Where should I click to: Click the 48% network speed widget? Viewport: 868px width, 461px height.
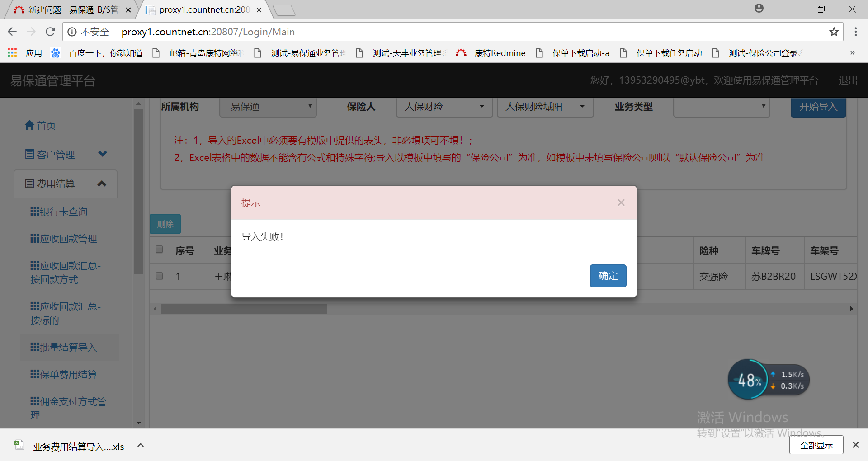tap(768, 380)
